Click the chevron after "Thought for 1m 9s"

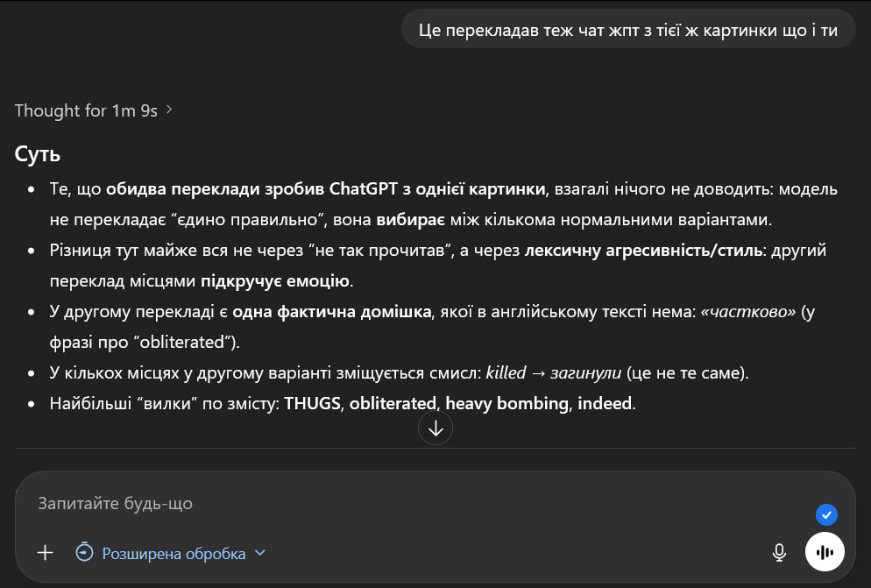167,110
